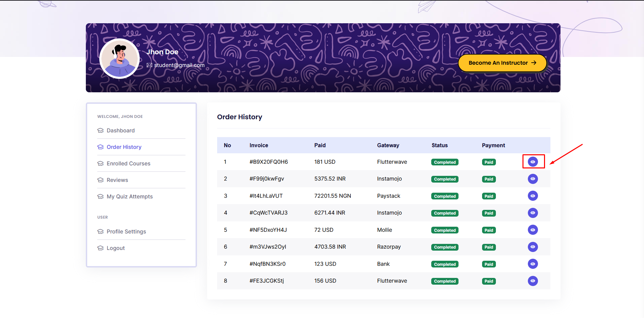View order details for invoice #B9X20FQ0H6
The image size is (644, 318).
pos(533,162)
